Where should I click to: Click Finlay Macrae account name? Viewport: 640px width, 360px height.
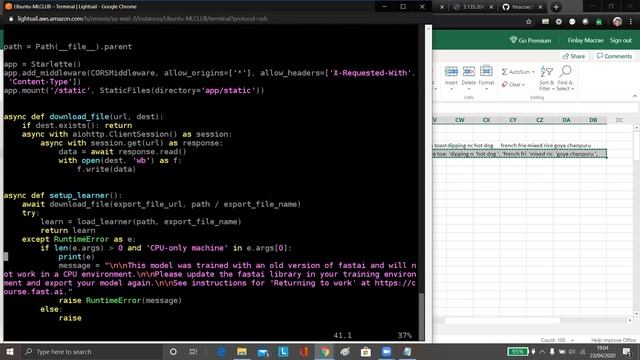tap(585, 40)
